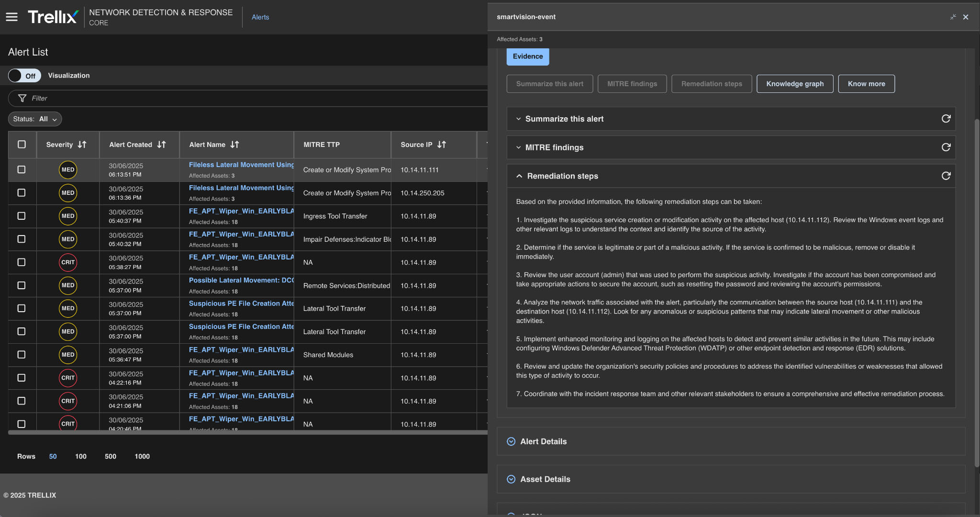This screenshot has width=980, height=517.
Task: Click the filter funnel icon
Action: [x=22, y=98]
